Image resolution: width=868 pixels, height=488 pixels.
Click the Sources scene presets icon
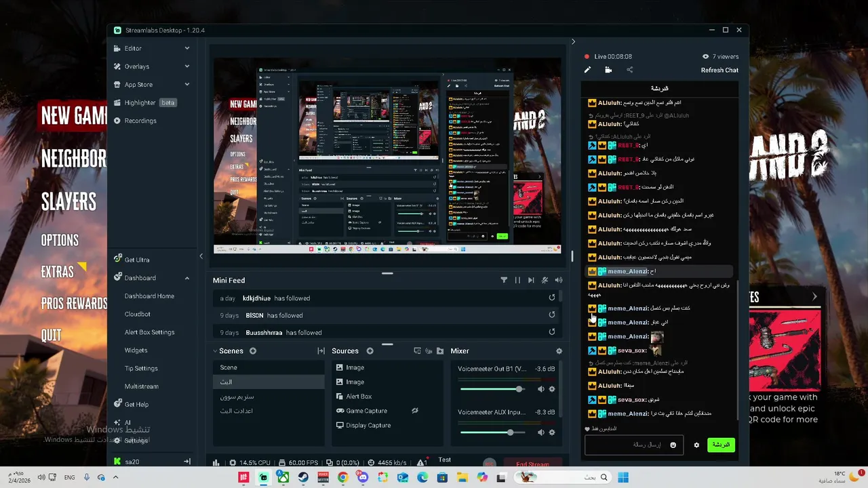[418, 351]
